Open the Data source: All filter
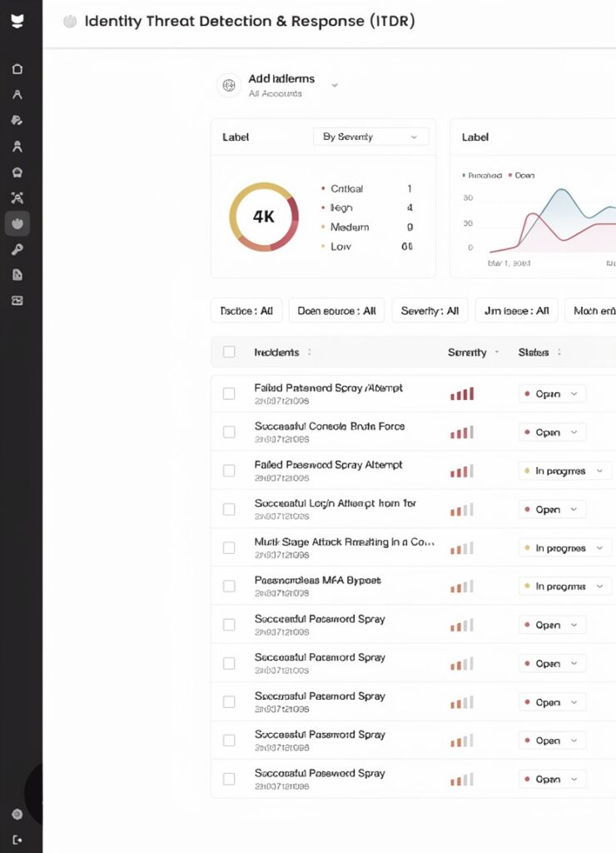 tap(336, 311)
